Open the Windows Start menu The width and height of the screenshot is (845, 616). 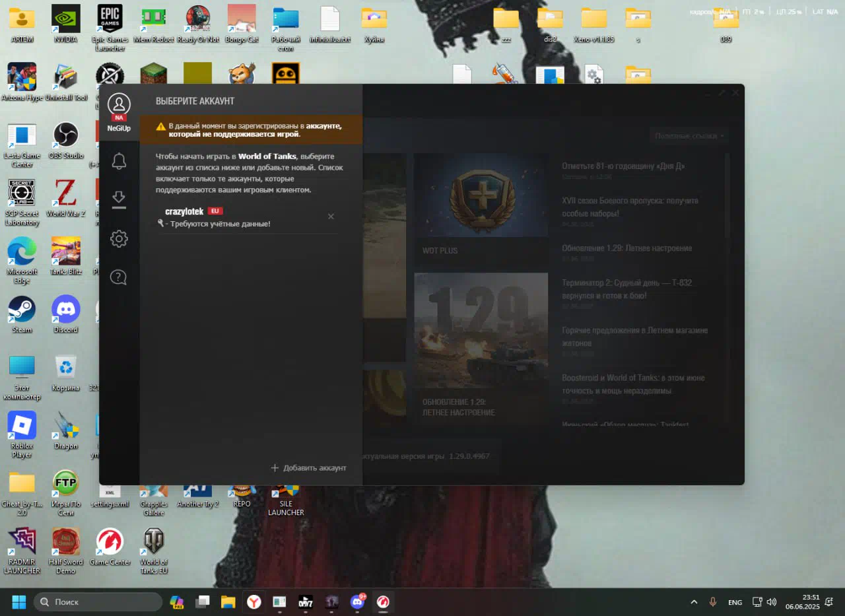pos(18,602)
